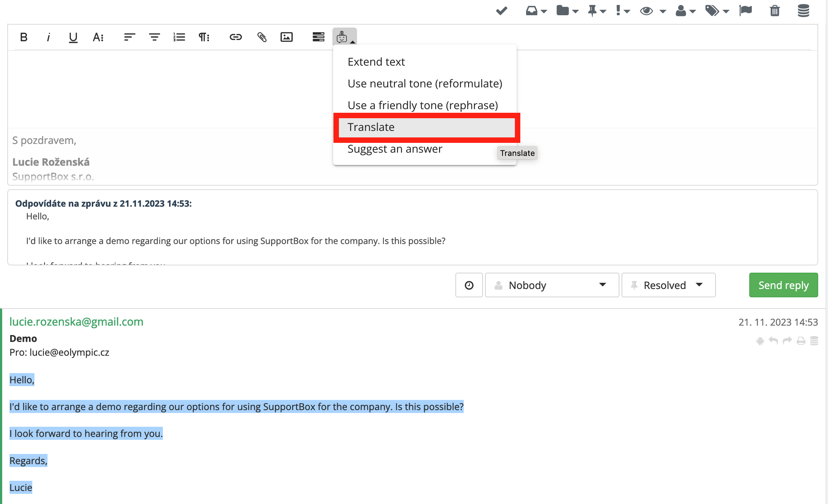Choose Translate from AI menu
This screenshot has width=828, height=504.
371,127
